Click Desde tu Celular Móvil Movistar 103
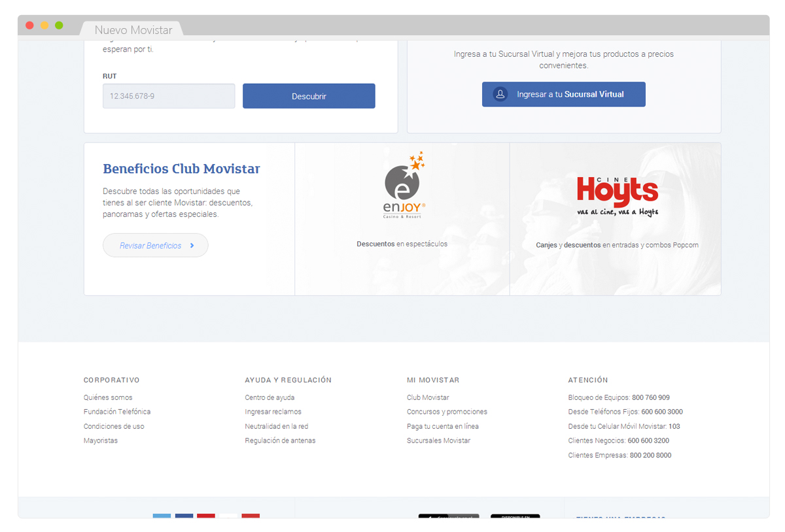 tap(624, 426)
